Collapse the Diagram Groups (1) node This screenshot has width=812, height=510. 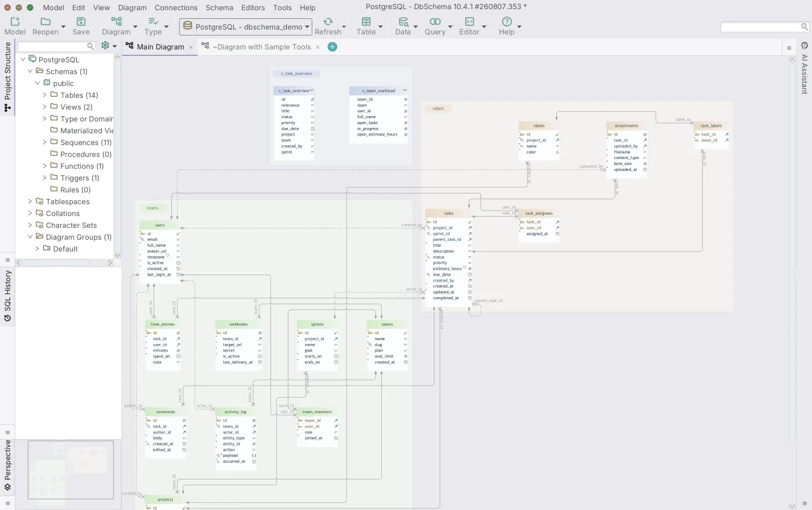(30, 236)
